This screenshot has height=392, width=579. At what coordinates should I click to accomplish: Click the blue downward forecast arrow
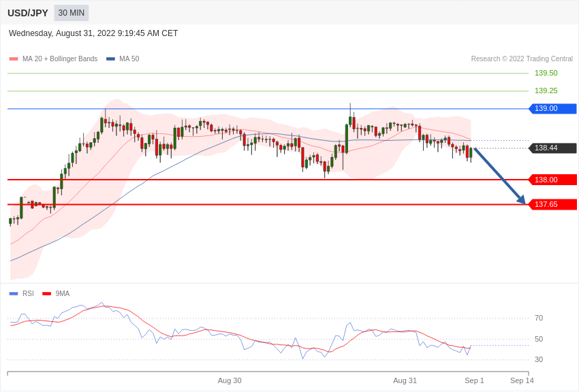pyautogui.click(x=499, y=176)
